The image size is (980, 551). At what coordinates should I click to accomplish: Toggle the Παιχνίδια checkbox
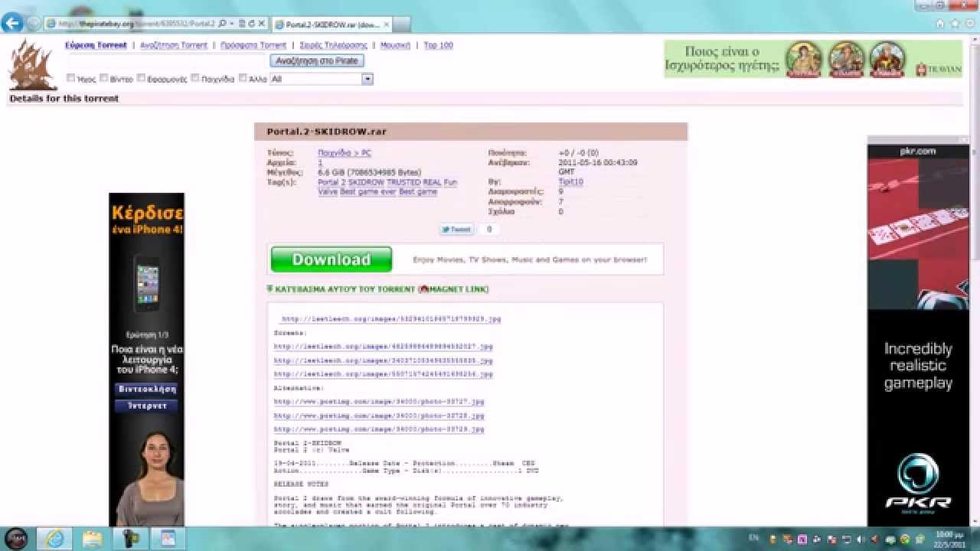tap(195, 78)
